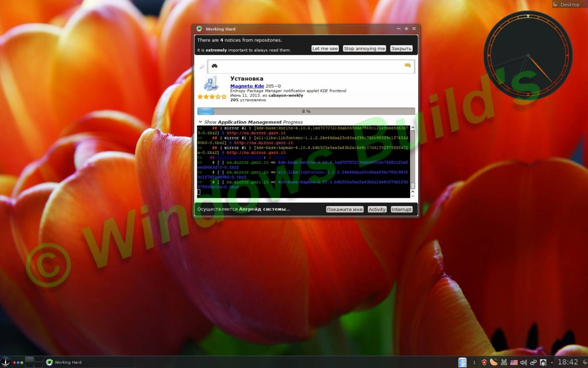Click the scroll up arrow of terminal output
The height and width of the screenshot is (368, 588).
[x=413, y=127]
